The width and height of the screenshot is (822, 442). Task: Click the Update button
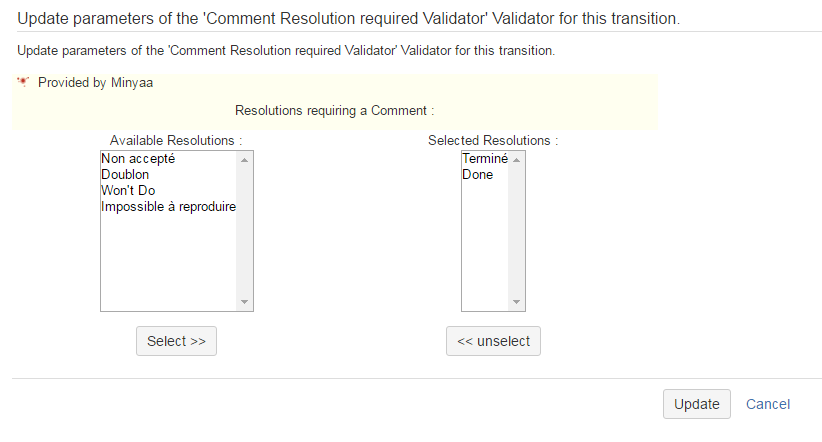696,404
